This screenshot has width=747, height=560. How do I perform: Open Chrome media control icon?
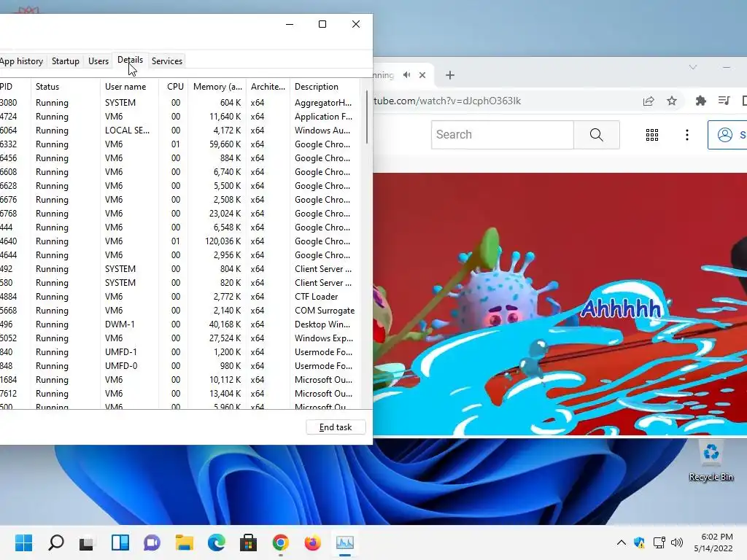click(x=724, y=101)
